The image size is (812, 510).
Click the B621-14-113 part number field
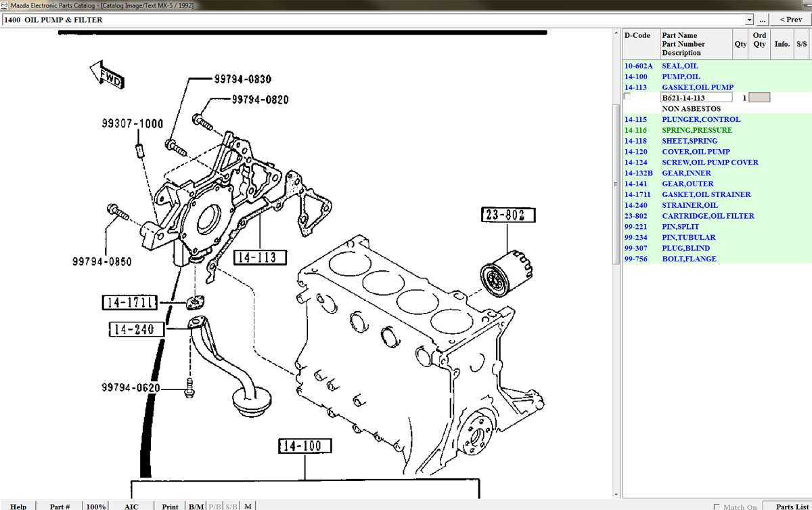(696, 98)
